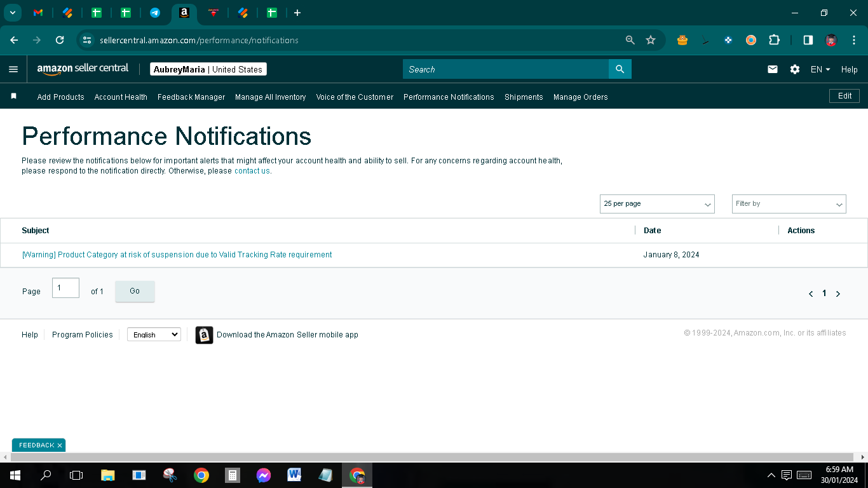Click the zoom magnifier icon in address bar
This screenshot has height=488, width=868.
click(x=630, y=40)
